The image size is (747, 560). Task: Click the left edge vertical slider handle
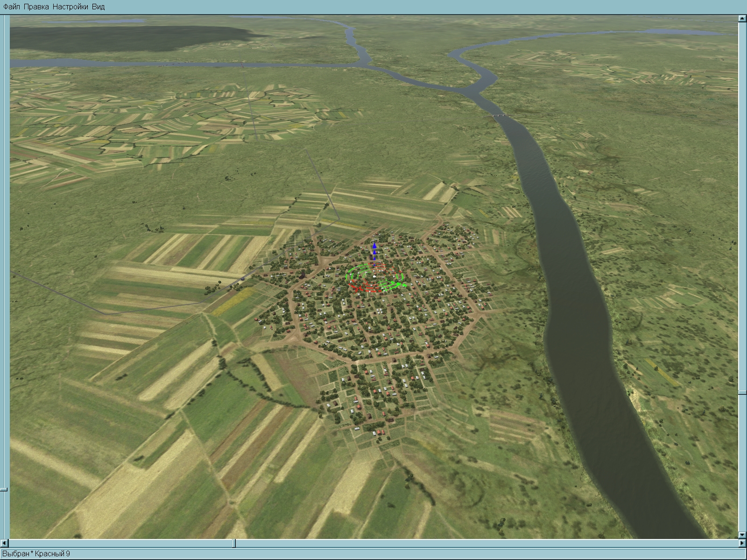[x=4, y=490]
